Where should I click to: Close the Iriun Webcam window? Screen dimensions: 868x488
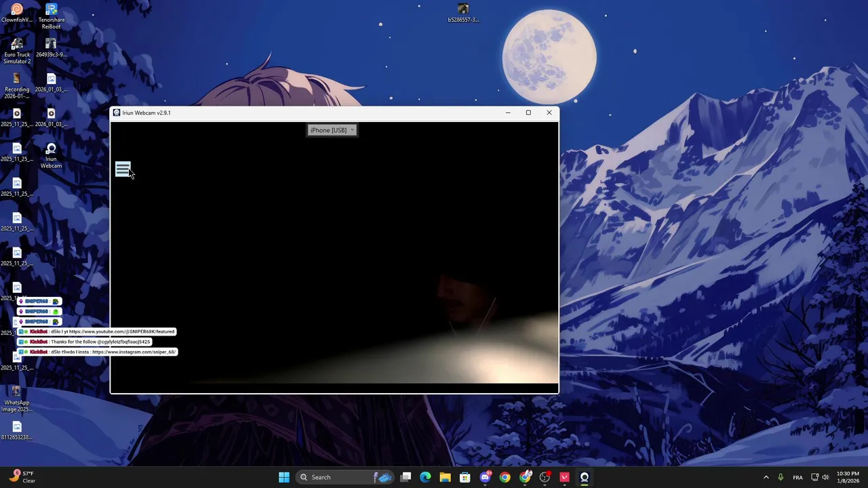tap(549, 113)
